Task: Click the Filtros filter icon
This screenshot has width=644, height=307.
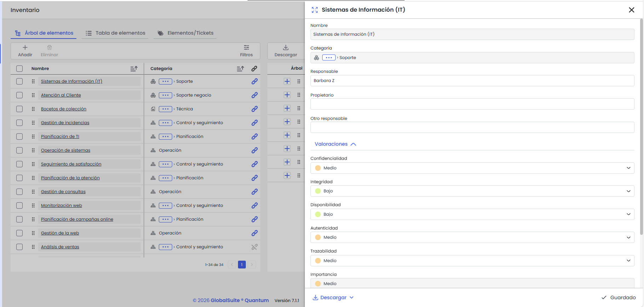Action: click(246, 48)
